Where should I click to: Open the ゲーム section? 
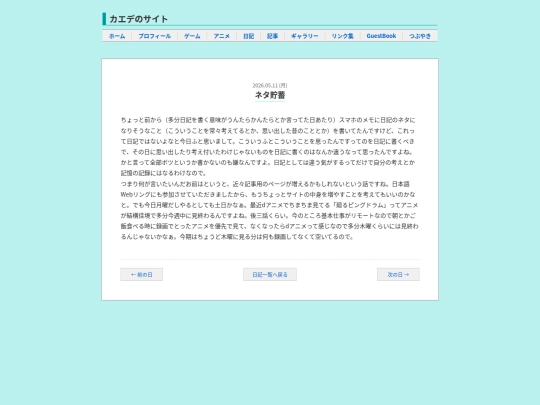(x=192, y=36)
